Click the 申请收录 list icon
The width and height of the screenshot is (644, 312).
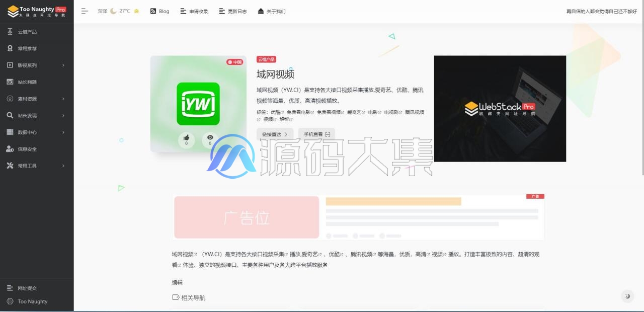[183, 11]
